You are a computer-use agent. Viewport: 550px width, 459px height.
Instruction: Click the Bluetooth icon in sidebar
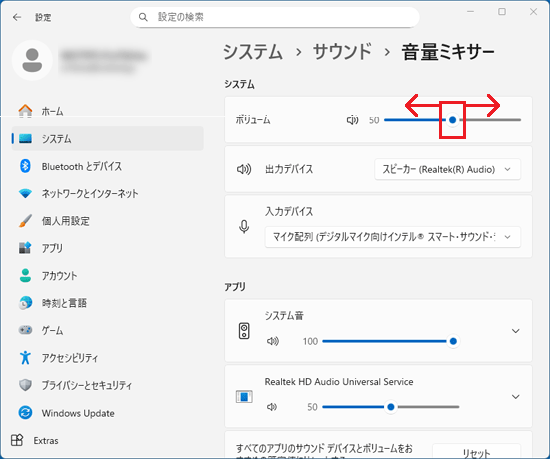[25, 166]
